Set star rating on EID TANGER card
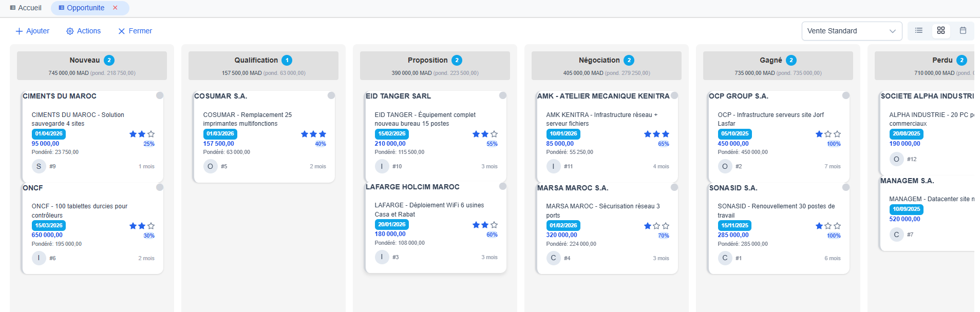This screenshot has width=980, height=312. click(485, 134)
